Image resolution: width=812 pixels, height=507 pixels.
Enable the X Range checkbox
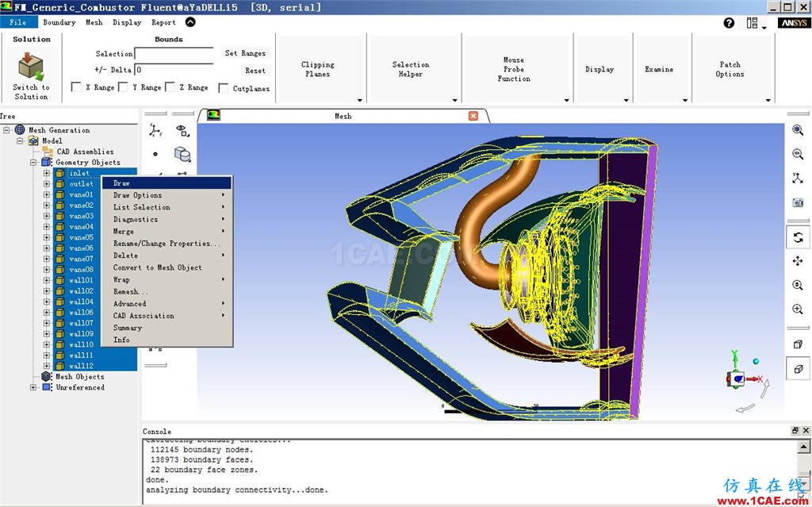pyautogui.click(x=76, y=87)
